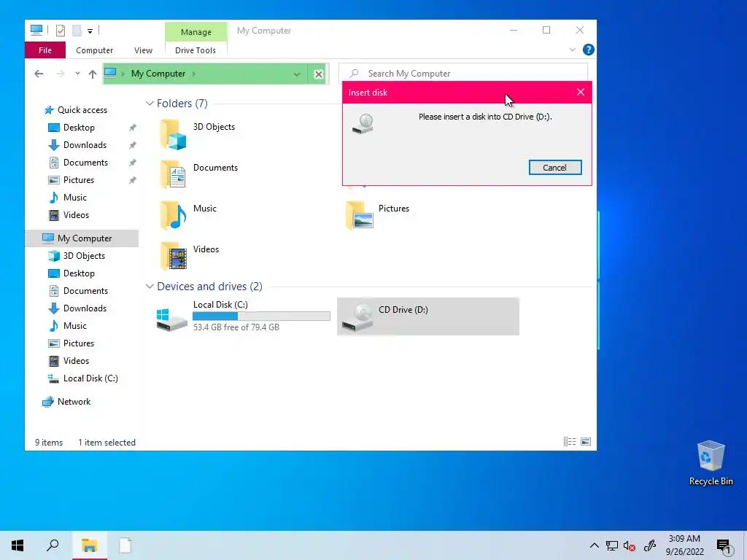747x560 pixels.
Task: Open 3D Objects in the navigation tree
Action: 84,256
